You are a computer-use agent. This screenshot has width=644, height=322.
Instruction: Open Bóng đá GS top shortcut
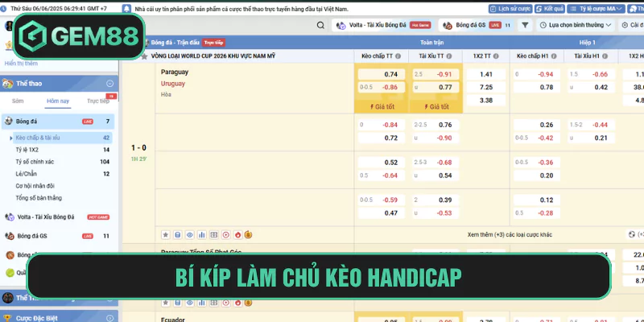point(477,25)
